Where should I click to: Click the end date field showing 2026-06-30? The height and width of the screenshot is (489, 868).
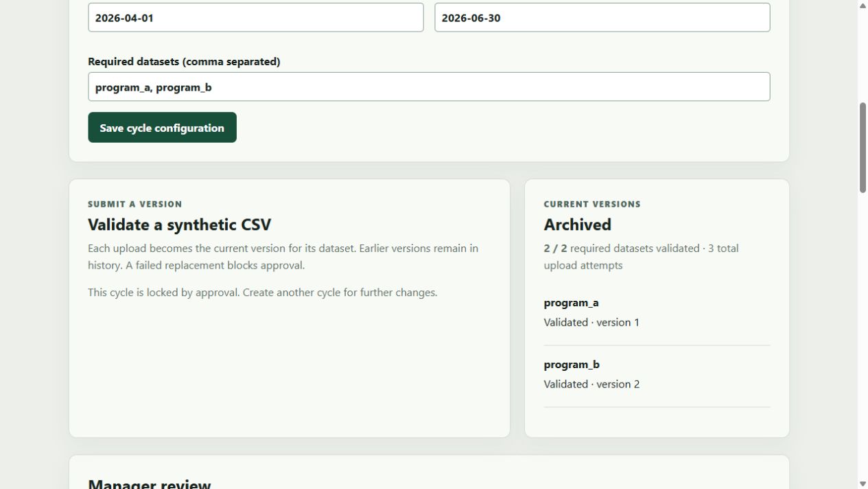tap(602, 17)
